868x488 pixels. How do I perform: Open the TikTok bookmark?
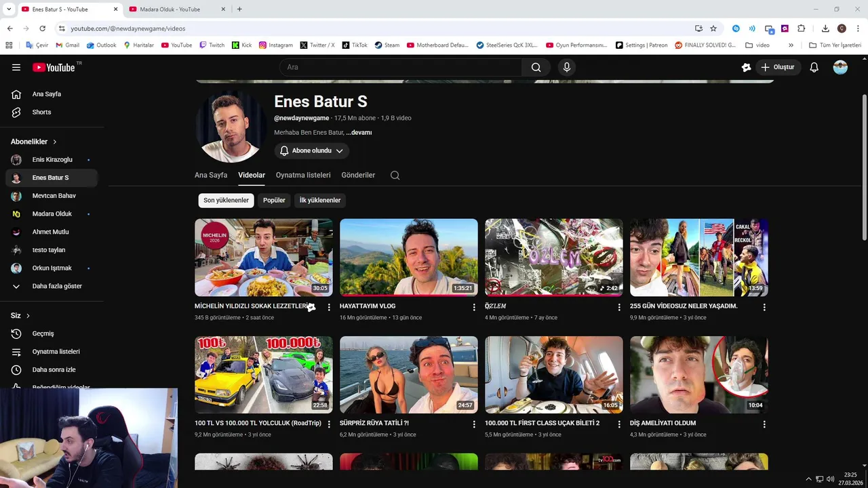355,45
